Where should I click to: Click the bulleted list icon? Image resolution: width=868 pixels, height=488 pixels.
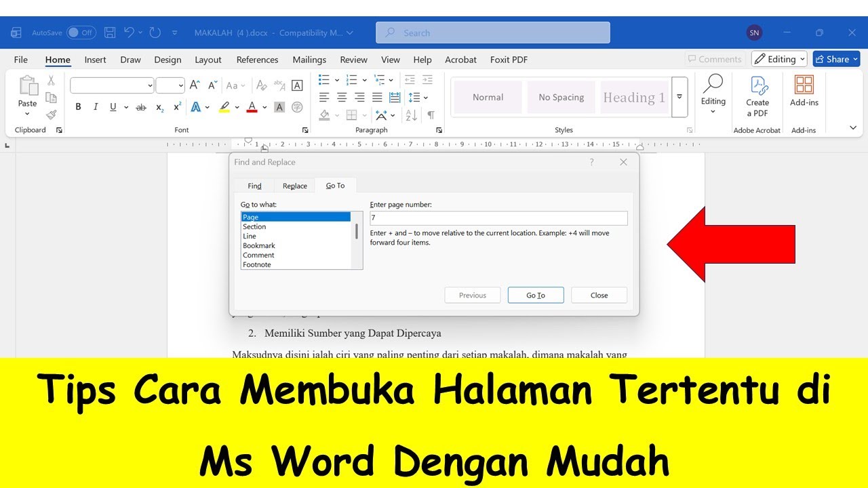pos(324,80)
